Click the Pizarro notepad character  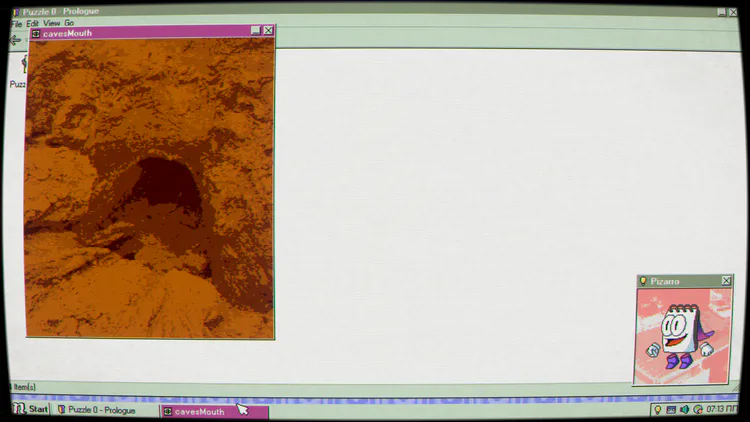[680, 336]
